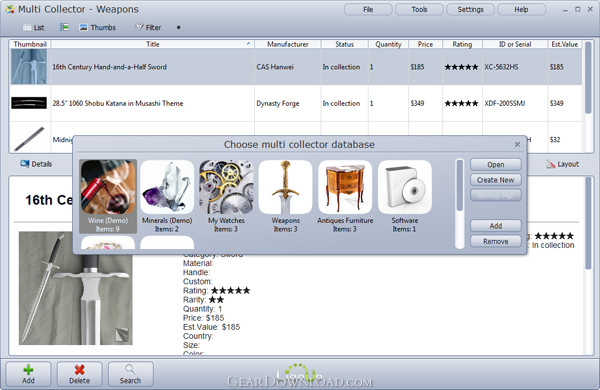The width and height of the screenshot is (600, 390).
Task: Select the Wine (Demo) database
Action: (x=108, y=196)
